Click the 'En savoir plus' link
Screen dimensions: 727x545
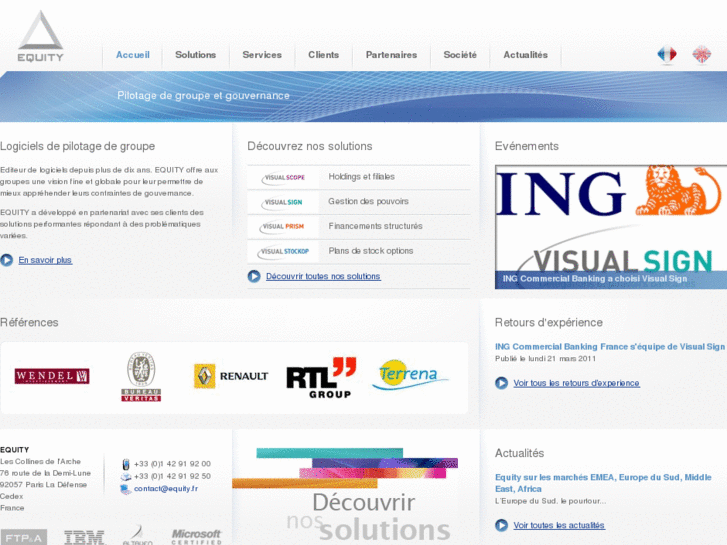coord(45,260)
